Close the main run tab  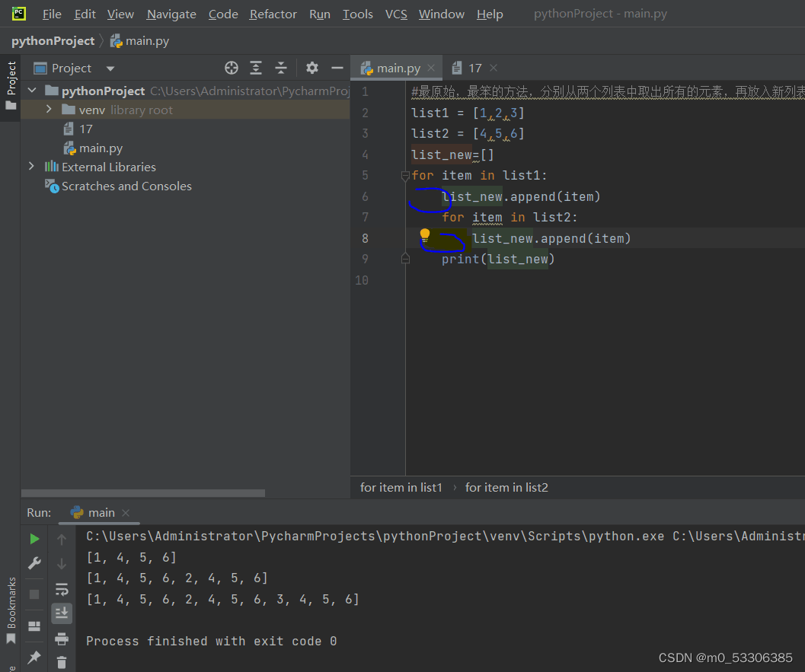tap(126, 513)
